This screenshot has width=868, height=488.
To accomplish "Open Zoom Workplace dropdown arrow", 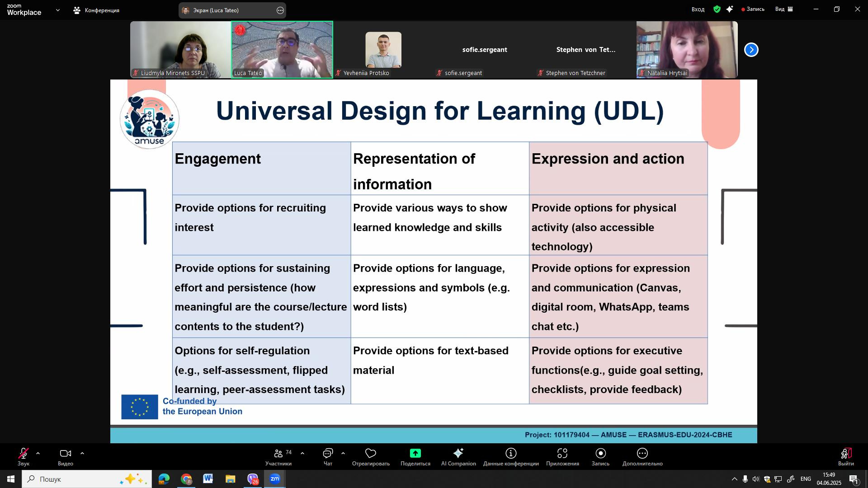I will (57, 10).
